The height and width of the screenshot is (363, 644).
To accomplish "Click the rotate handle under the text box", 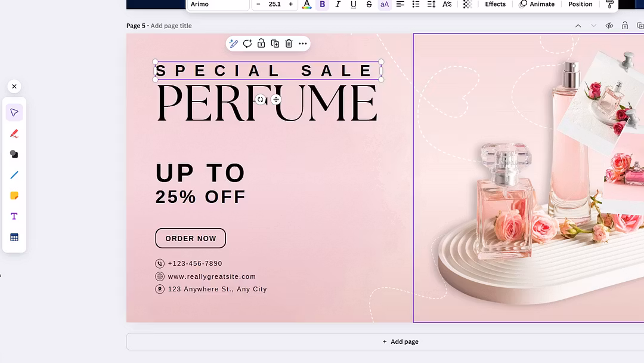I will click(261, 100).
